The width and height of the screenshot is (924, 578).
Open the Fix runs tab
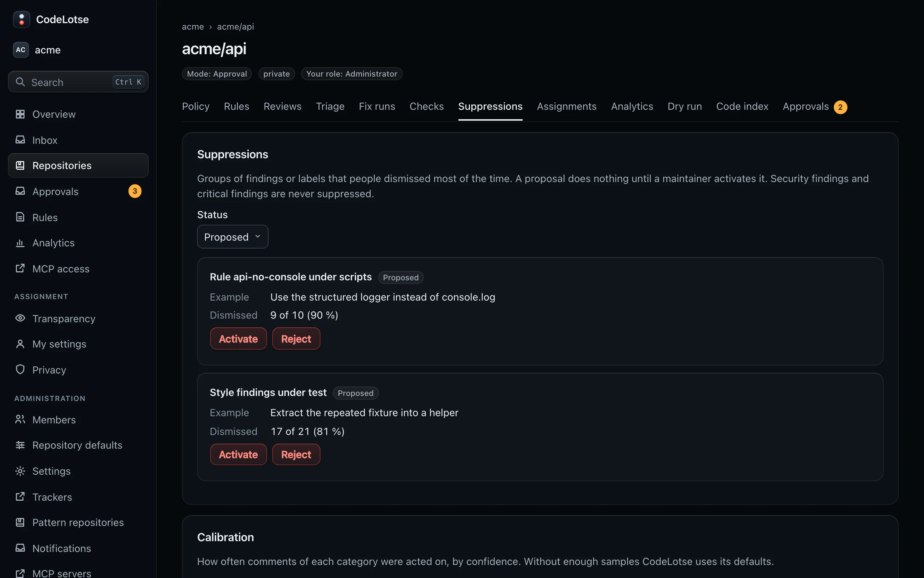coord(377,106)
